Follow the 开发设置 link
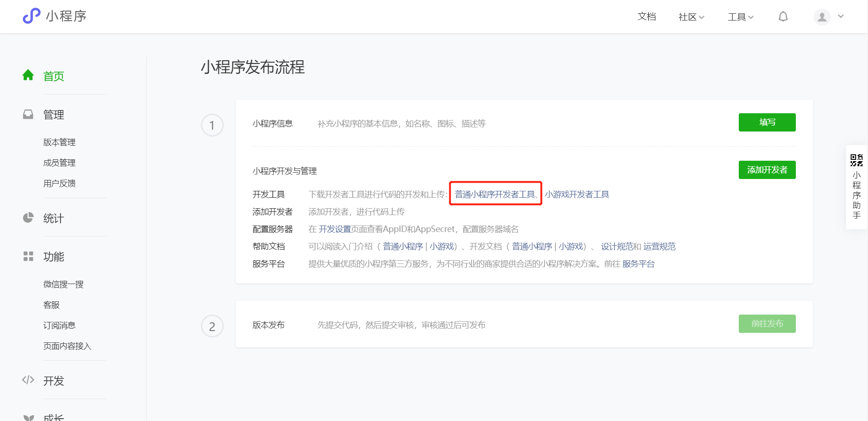The width and height of the screenshot is (868, 421). [335, 229]
